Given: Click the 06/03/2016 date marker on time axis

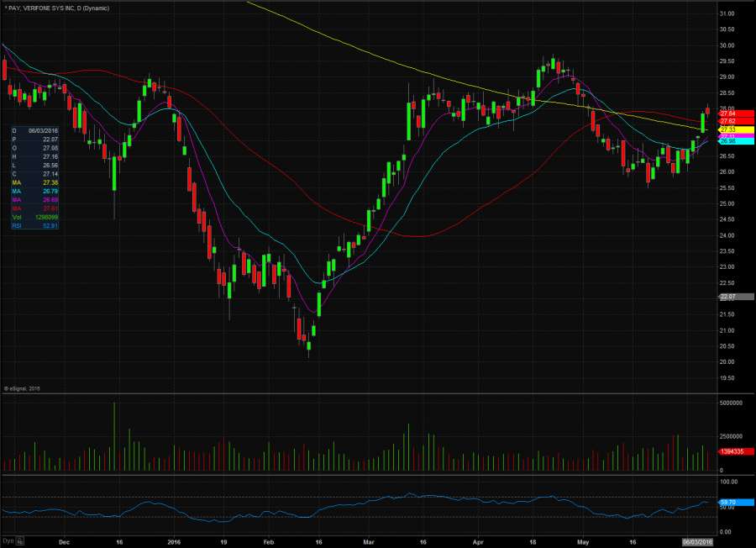Looking at the screenshot, I should coord(697,543).
